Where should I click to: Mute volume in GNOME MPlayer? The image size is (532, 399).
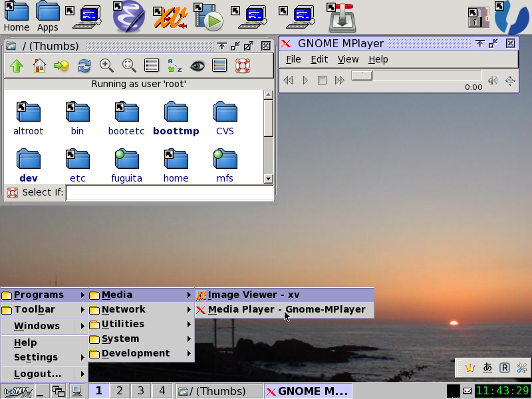[x=492, y=80]
